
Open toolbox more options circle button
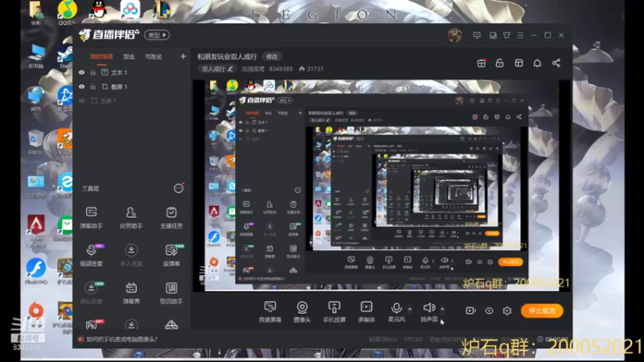click(178, 188)
